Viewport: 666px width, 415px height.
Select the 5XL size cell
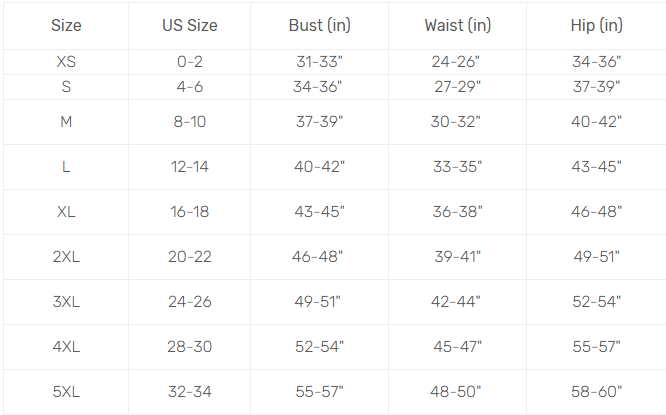pyautogui.click(x=66, y=392)
